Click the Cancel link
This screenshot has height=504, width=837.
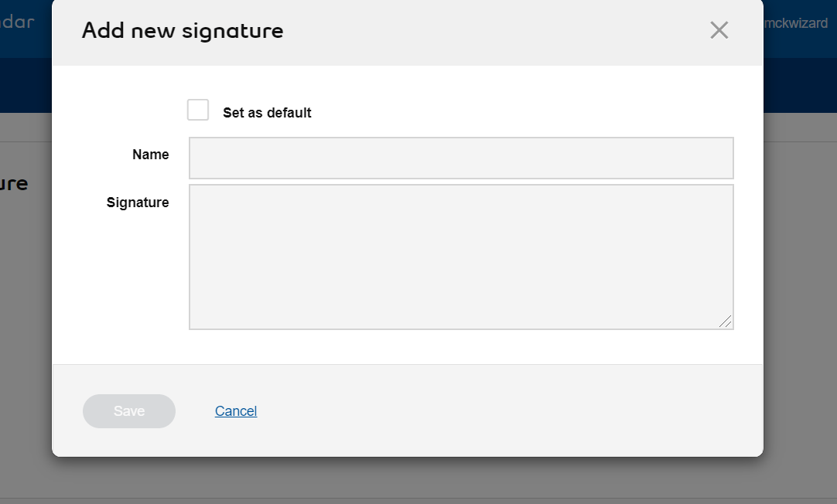235,410
